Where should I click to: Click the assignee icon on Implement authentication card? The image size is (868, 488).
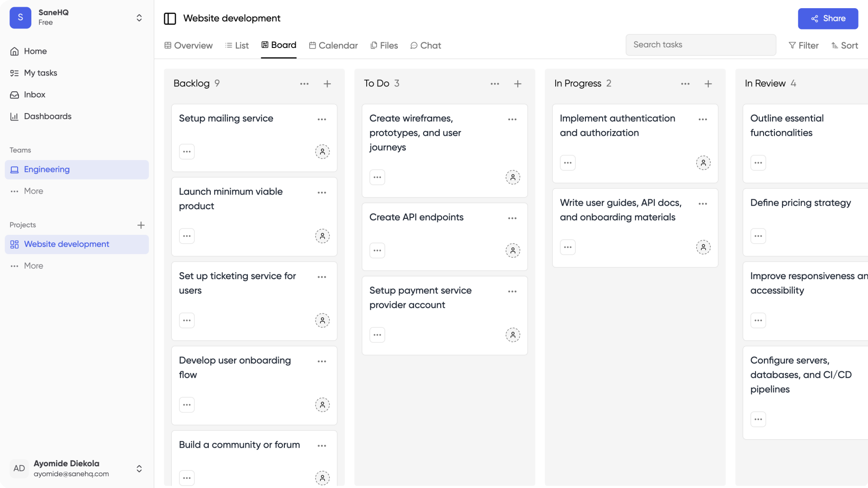[x=703, y=163]
